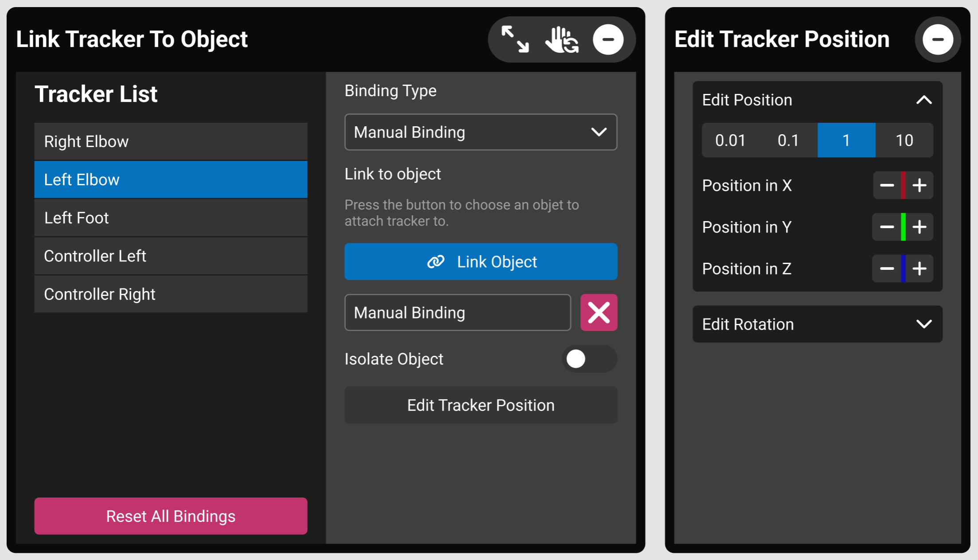Collapse the Edit Position section
This screenshot has height=560, width=978.
[x=923, y=100]
